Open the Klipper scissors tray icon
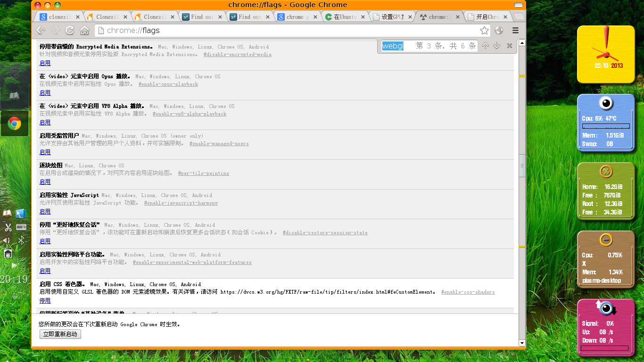Screen dimensions: 644x362 point(8,227)
